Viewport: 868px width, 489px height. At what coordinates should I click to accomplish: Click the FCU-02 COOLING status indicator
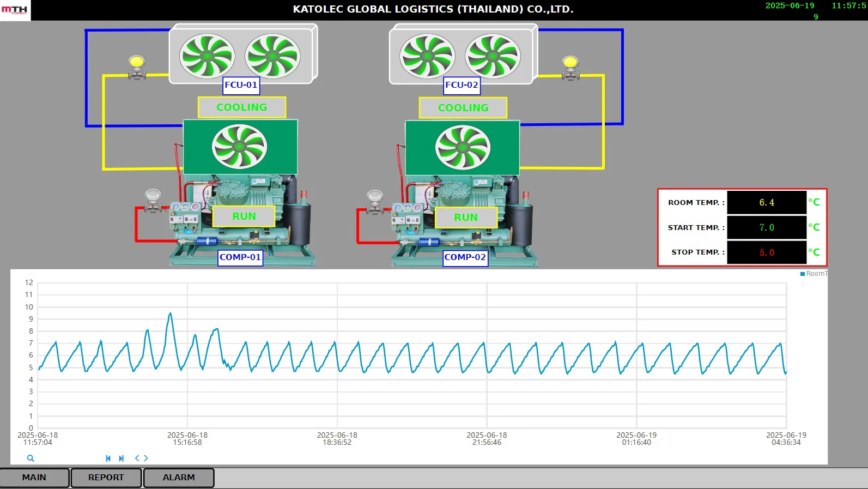[x=463, y=108]
